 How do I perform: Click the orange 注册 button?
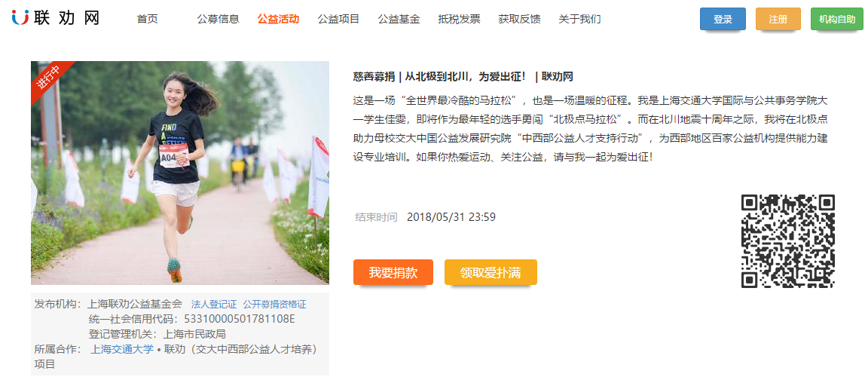(x=778, y=20)
